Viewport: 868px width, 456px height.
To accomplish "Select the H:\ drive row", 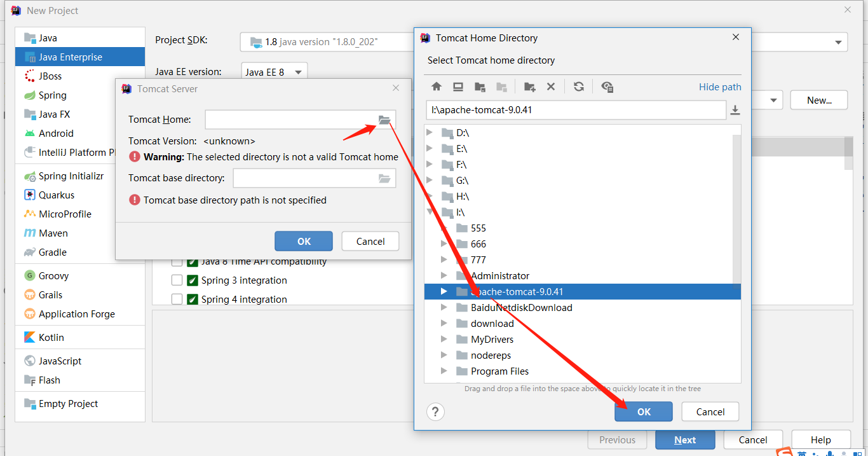I will click(x=583, y=197).
